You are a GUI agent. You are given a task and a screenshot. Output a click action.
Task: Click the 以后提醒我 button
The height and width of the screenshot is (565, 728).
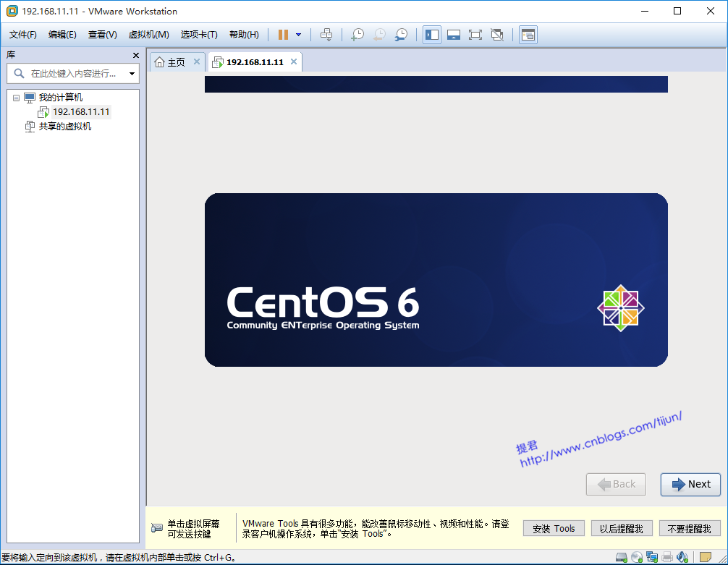point(621,528)
